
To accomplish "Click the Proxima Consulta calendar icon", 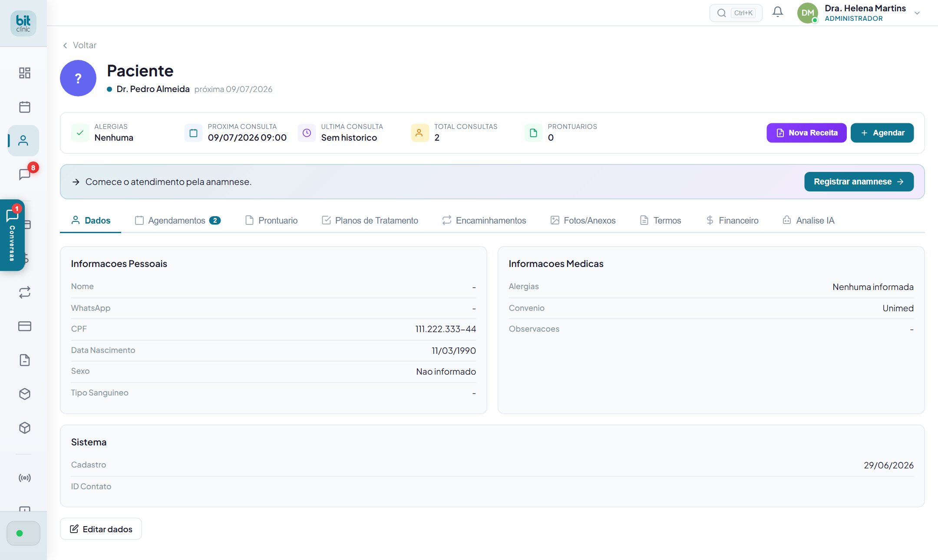I will [193, 133].
